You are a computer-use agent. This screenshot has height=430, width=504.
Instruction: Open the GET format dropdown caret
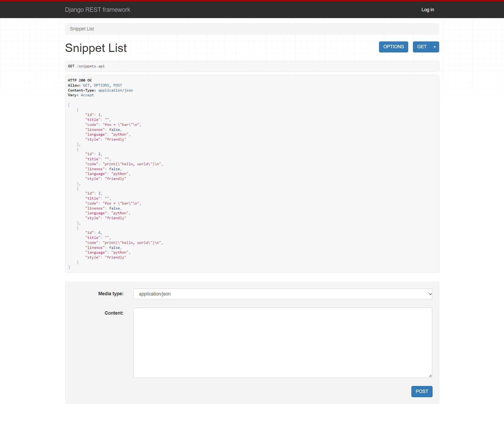point(435,47)
